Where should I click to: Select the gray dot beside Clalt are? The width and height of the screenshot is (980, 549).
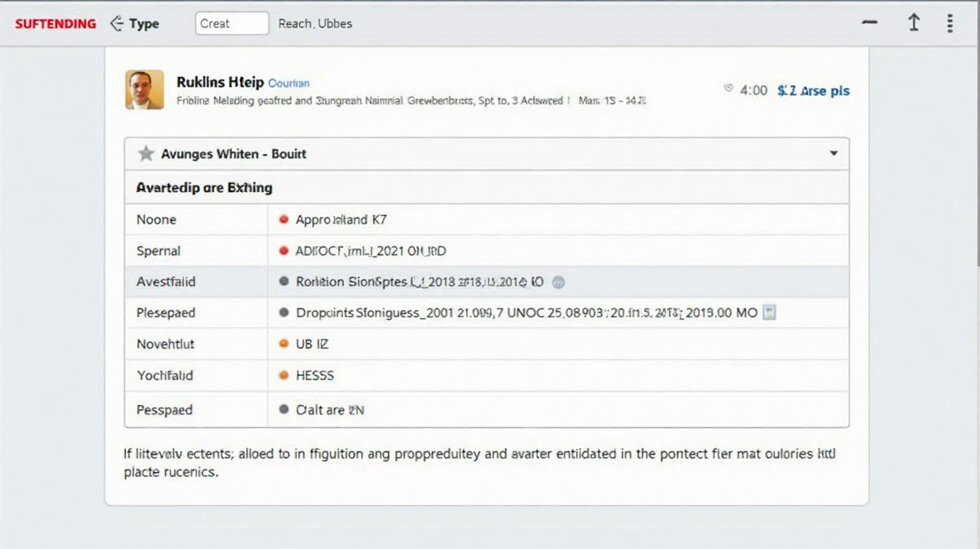tap(283, 410)
